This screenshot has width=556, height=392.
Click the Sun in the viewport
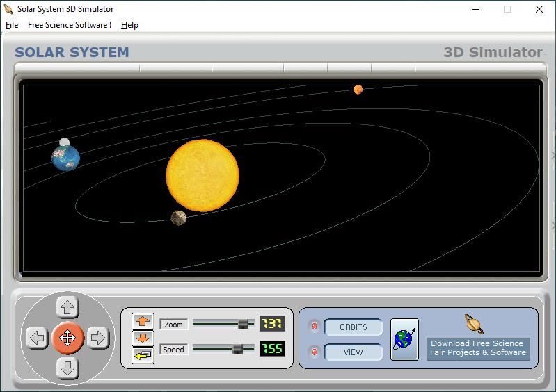(202, 175)
